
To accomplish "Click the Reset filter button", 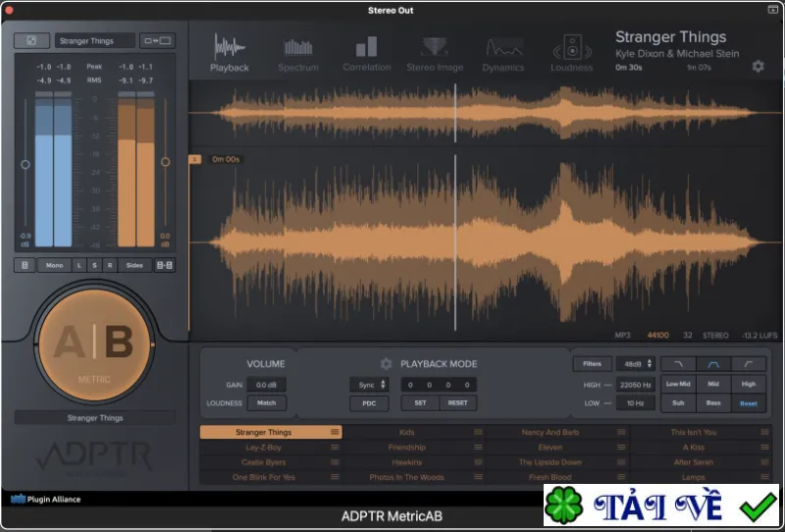I will click(749, 403).
